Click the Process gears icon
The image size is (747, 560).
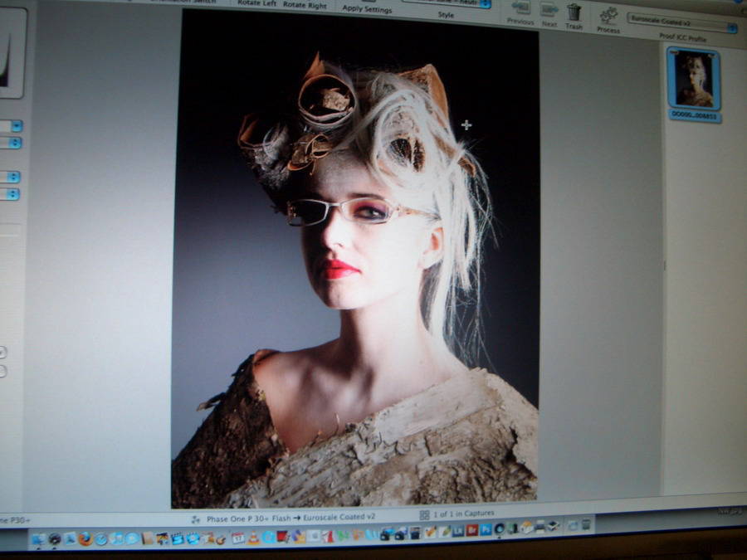[608, 15]
